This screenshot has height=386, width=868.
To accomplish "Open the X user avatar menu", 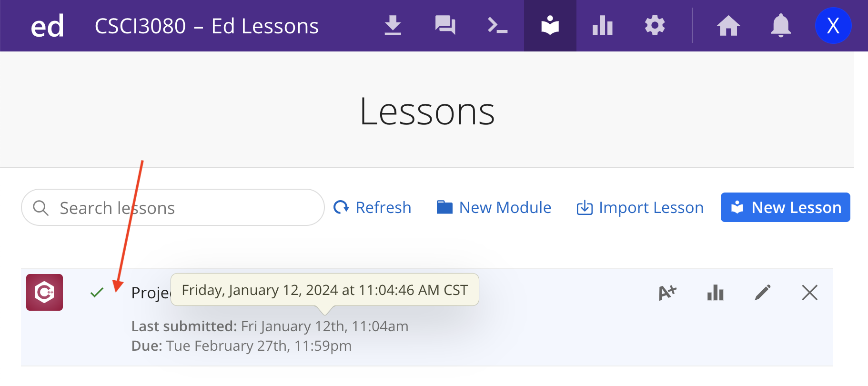I will tap(833, 26).
